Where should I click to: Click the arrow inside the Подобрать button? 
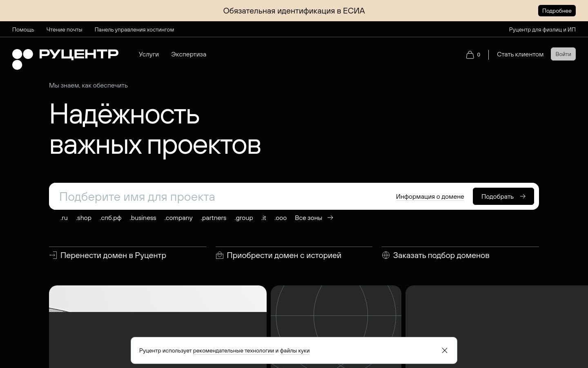(523, 196)
